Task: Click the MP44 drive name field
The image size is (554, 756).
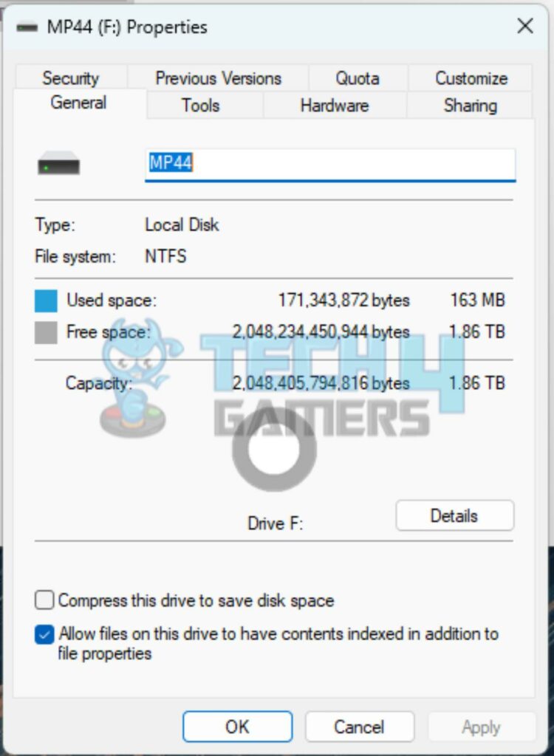Action: click(x=330, y=165)
